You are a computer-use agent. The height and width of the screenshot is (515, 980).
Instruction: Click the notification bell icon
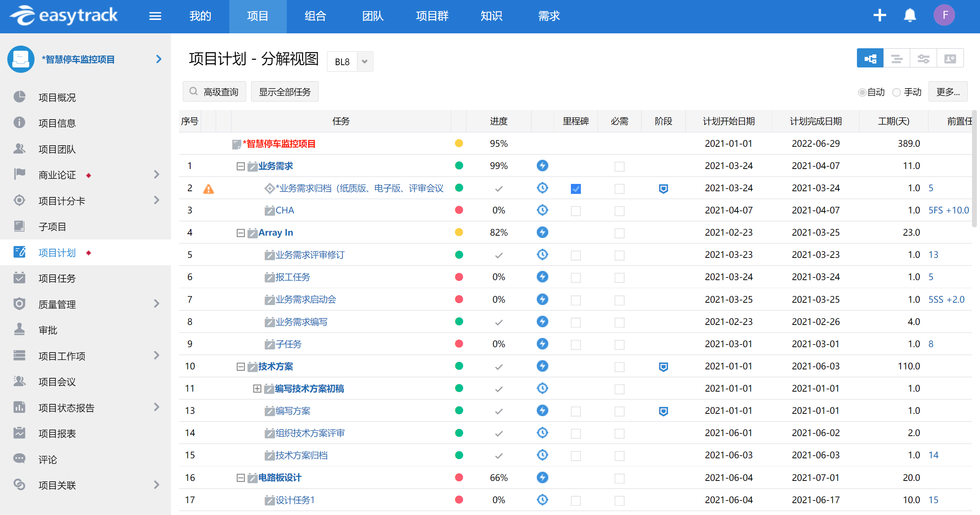(x=909, y=16)
